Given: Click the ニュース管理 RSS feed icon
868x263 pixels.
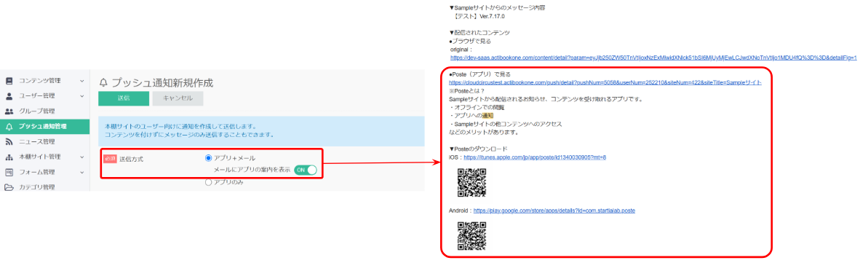Looking at the screenshot, I should coord(9,141).
